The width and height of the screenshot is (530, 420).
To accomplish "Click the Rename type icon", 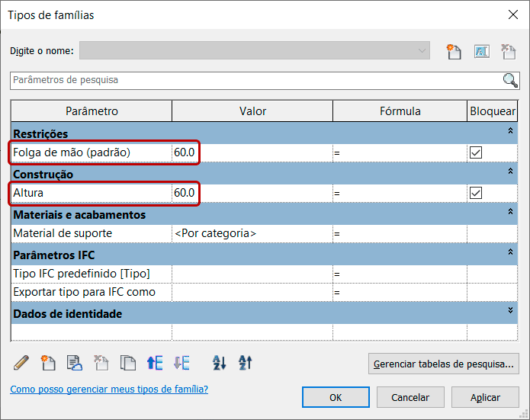I will 482,51.
